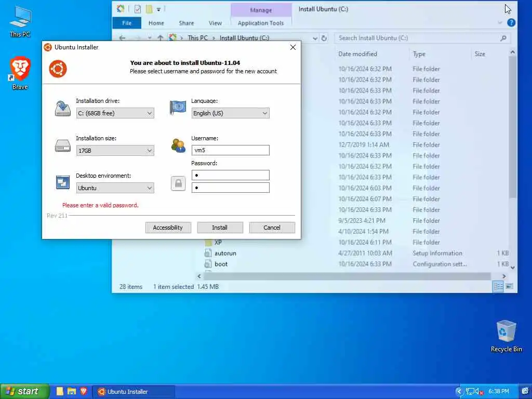Expand the quick access toolbar customize arrow
The height and width of the screenshot is (399, 532).
coord(158,9)
